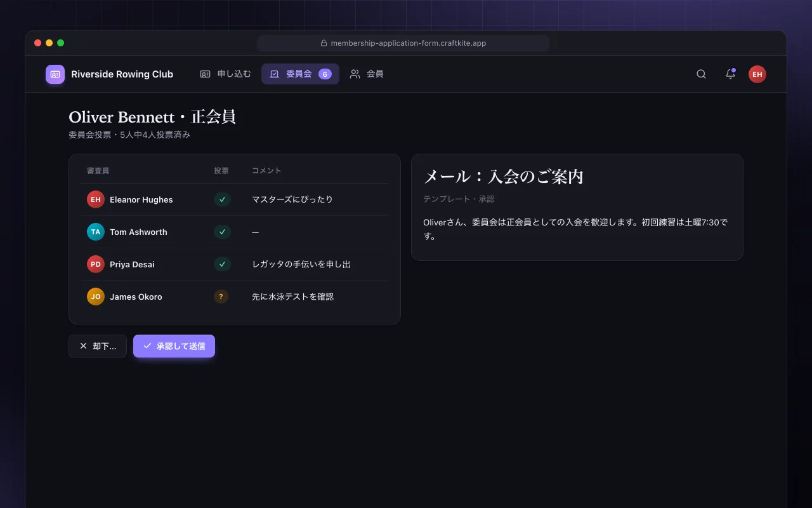The width and height of the screenshot is (812, 508).
Task: Click comment 先に水泳テストを確認
Action: [292, 297]
